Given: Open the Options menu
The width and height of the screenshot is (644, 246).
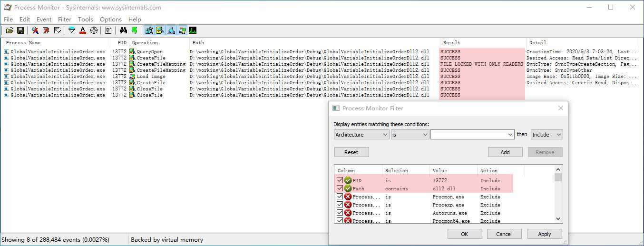Looking at the screenshot, I should 110,20.
